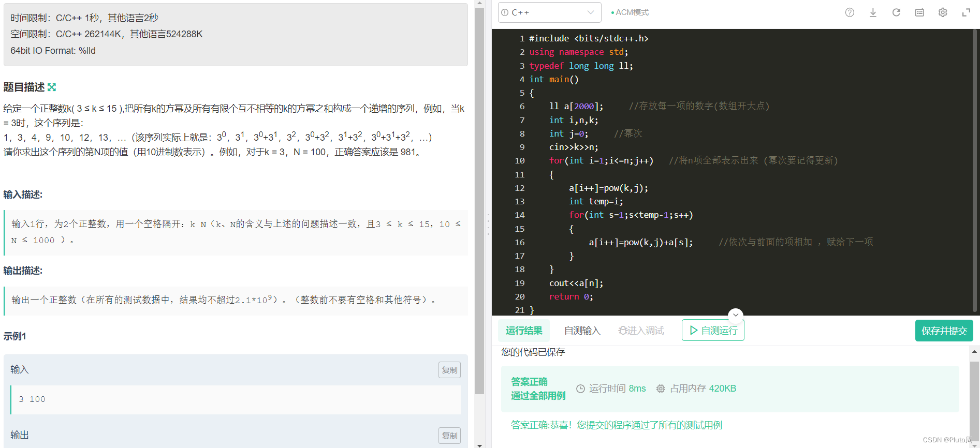The height and width of the screenshot is (448, 980).
Task: Click the sample input text 3 100
Action: click(x=32, y=399)
